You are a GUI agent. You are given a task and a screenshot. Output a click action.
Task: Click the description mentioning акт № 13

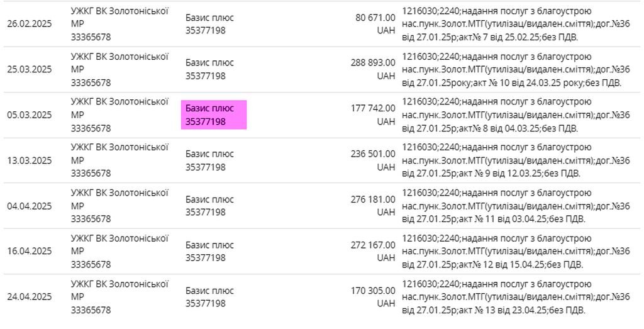[x=515, y=296]
